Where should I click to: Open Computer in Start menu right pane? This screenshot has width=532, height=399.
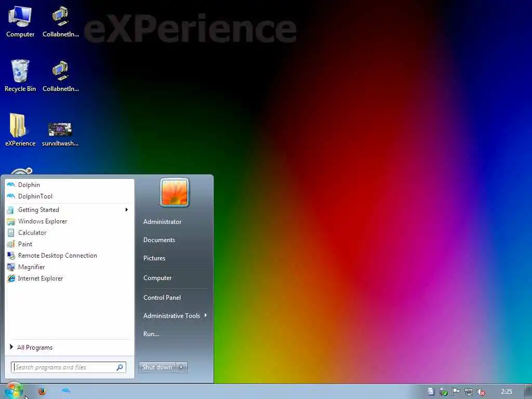tap(157, 278)
